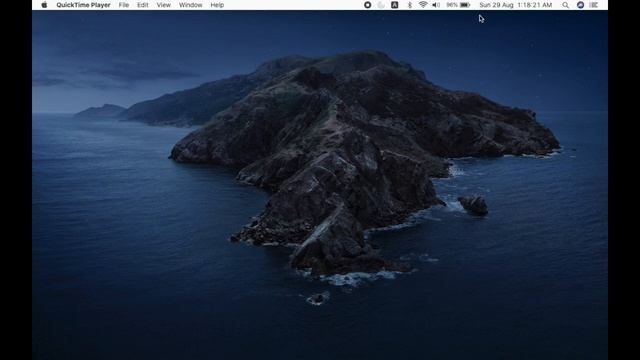Stop the screen recording from menu bar
Image resolution: width=640 pixels, height=360 pixels.
point(367,5)
